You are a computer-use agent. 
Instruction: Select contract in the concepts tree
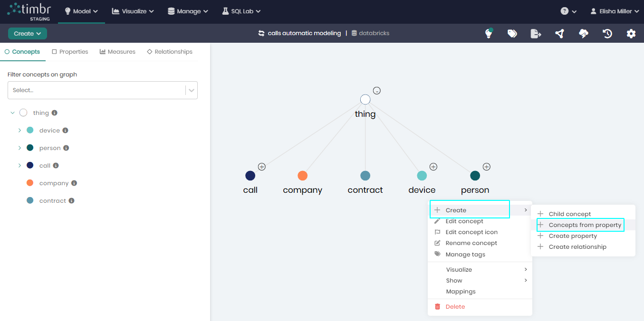click(52, 201)
